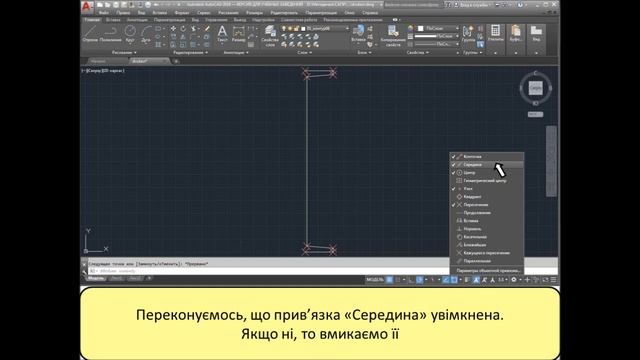
Task: Click the Move tool icon
Action: click(x=173, y=29)
